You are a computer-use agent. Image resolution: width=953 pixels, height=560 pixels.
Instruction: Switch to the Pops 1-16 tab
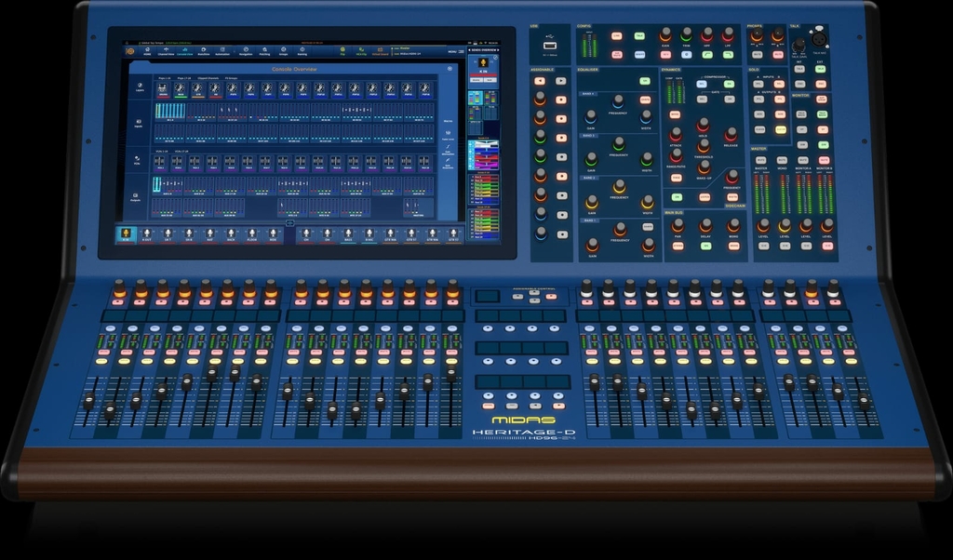(x=164, y=78)
